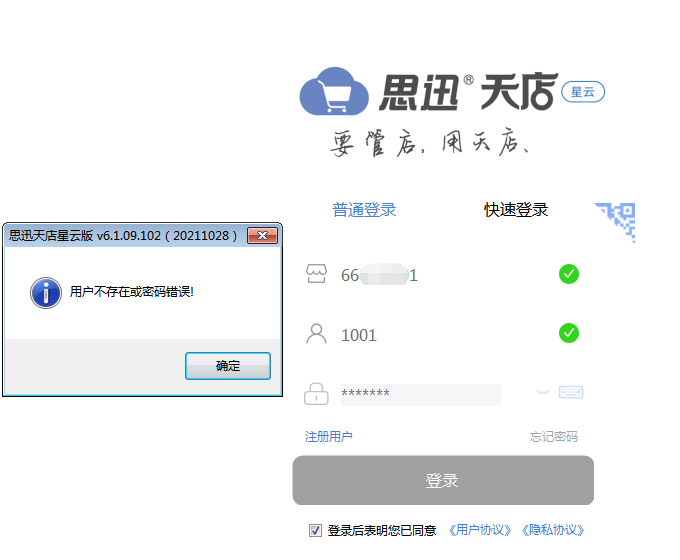Click the error text 用户不存在或密码错误!
Image resolution: width=680 pixels, height=560 pixels.
click(131, 292)
